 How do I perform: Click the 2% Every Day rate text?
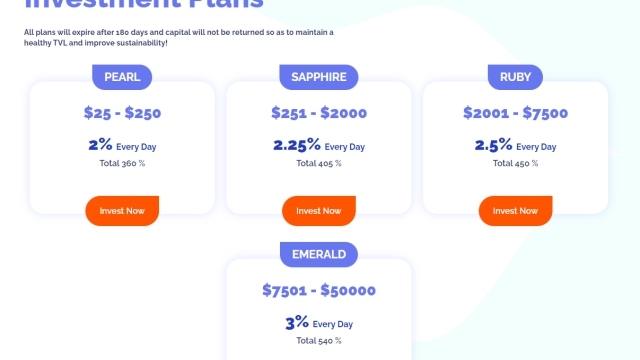(x=122, y=145)
